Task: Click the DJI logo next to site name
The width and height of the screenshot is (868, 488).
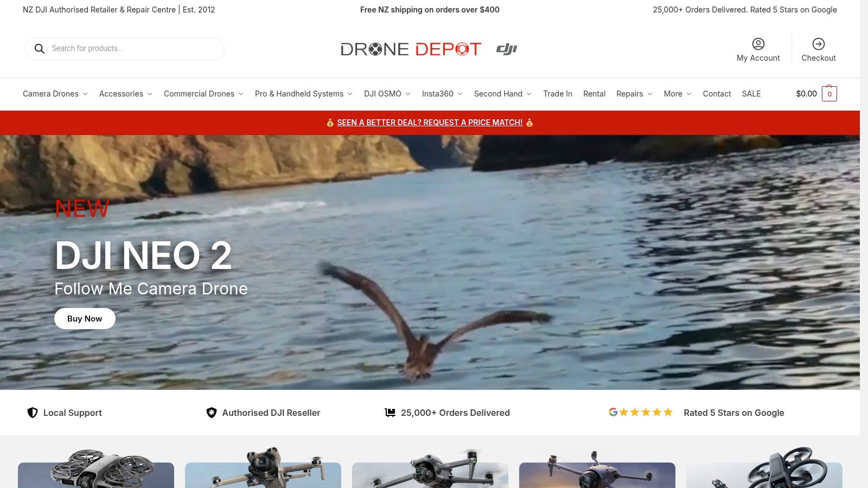Action: point(505,49)
